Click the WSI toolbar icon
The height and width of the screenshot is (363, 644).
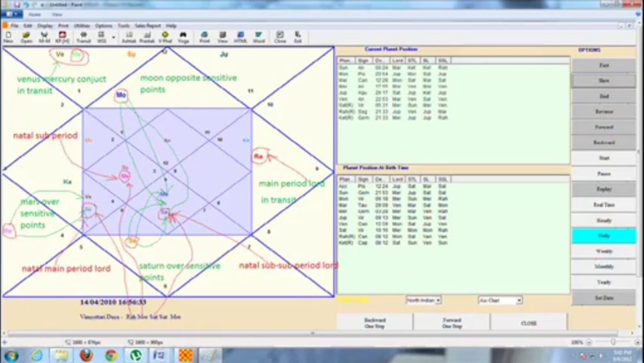[x=101, y=37]
